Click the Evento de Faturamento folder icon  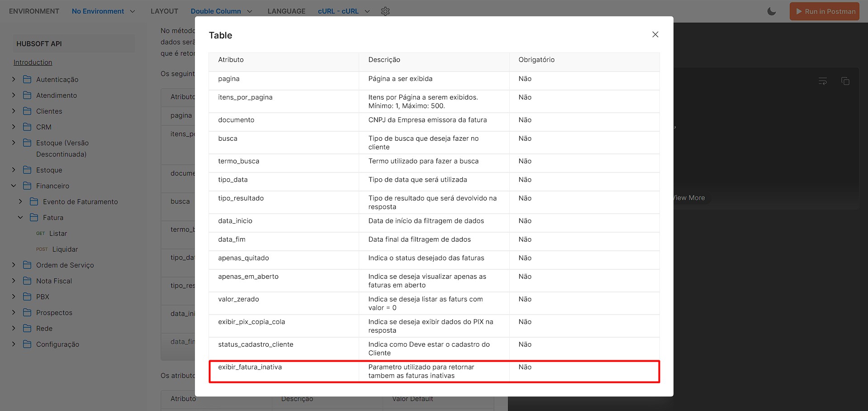[x=34, y=201]
